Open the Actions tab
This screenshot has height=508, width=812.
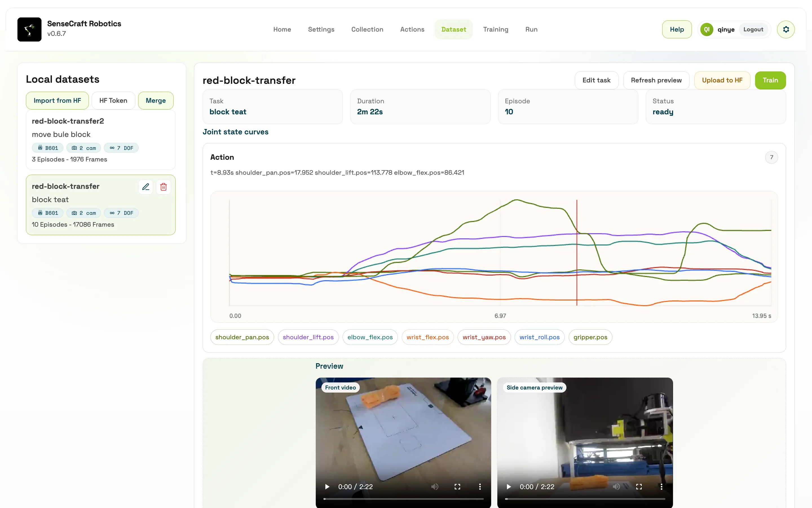tap(412, 30)
